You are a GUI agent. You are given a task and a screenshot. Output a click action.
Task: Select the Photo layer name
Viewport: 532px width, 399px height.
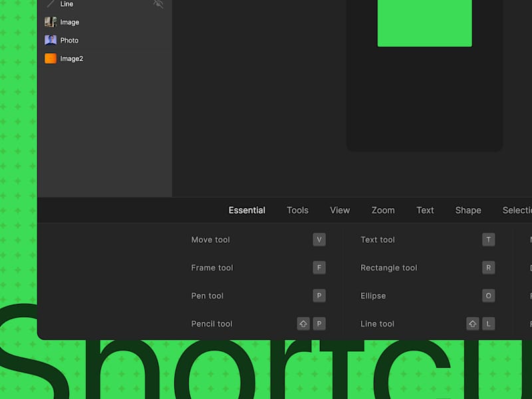click(69, 41)
